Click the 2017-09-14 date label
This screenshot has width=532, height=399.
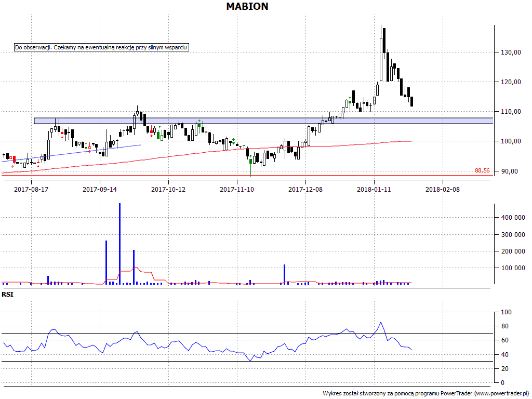coord(100,189)
